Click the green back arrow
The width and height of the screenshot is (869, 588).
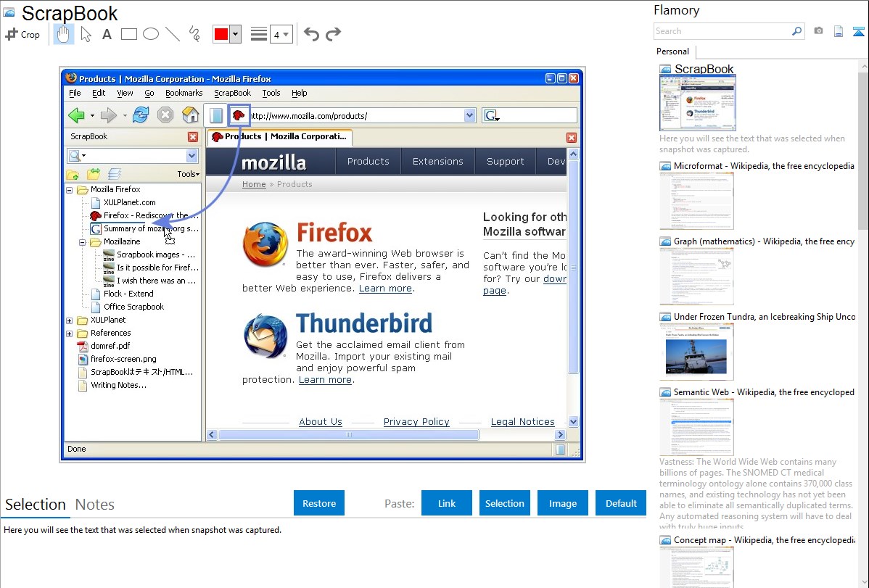pos(76,115)
